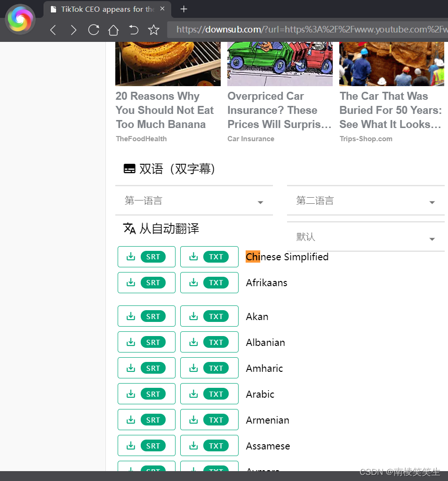Open the 第二语言 dropdown
Screen dimensions: 448x481
[x=366, y=200]
